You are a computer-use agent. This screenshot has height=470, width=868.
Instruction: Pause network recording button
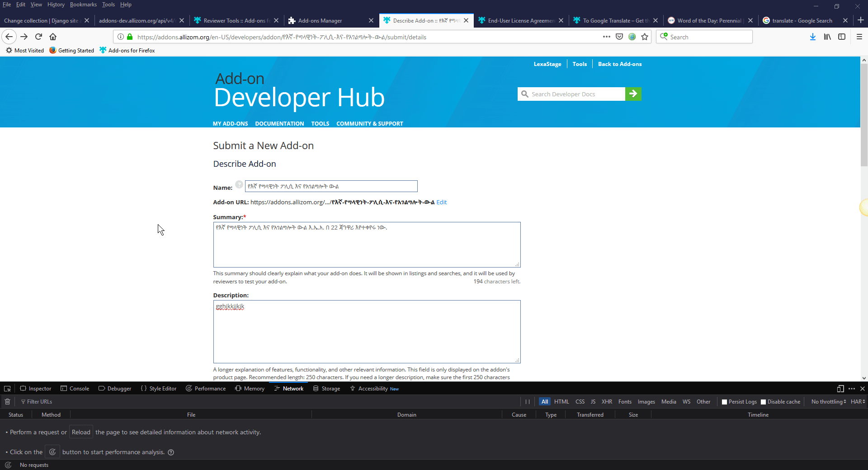coord(528,402)
